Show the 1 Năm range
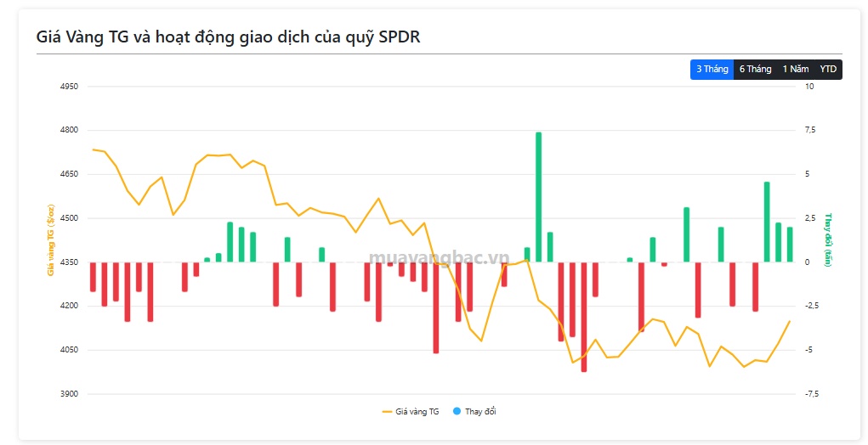The image size is (868, 445). [x=796, y=70]
